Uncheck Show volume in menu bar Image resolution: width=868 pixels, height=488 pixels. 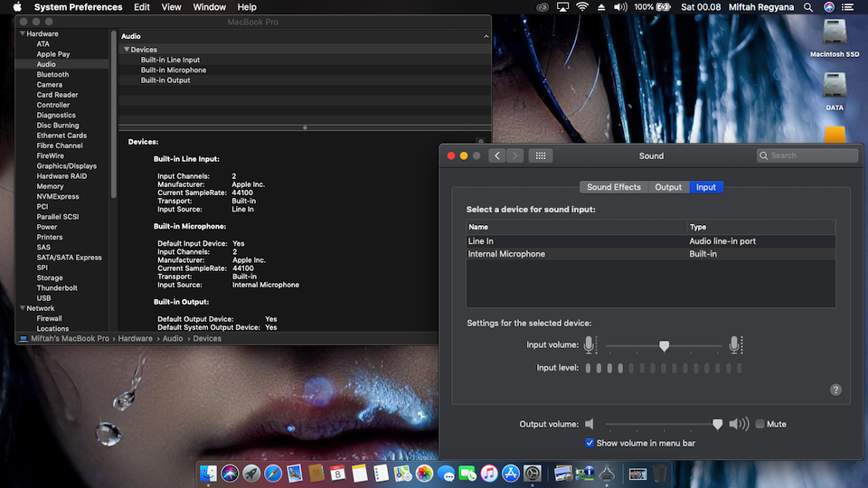point(590,443)
